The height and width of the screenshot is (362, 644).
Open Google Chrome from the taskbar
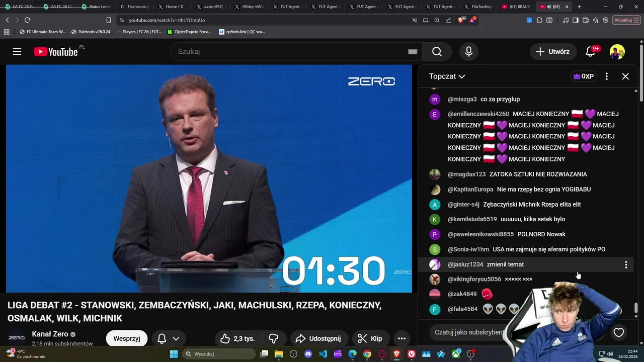(367, 354)
